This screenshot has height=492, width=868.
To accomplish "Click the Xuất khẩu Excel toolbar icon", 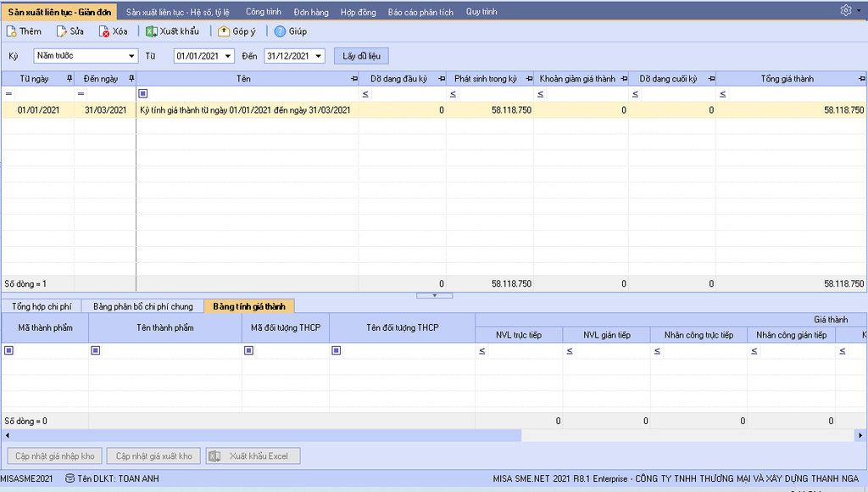I will click(151, 31).
